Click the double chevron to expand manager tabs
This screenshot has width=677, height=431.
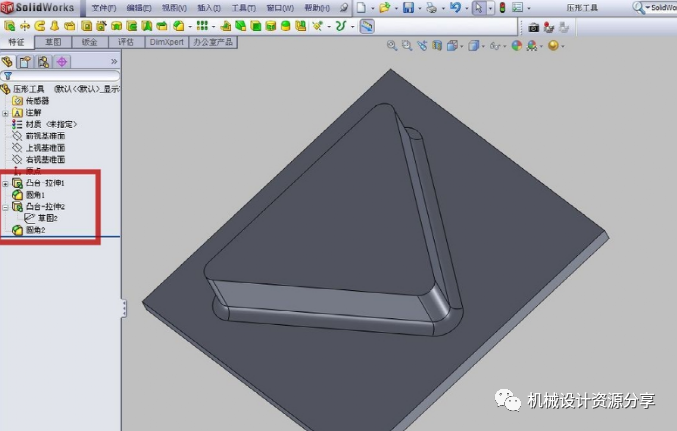pos(114,61)
